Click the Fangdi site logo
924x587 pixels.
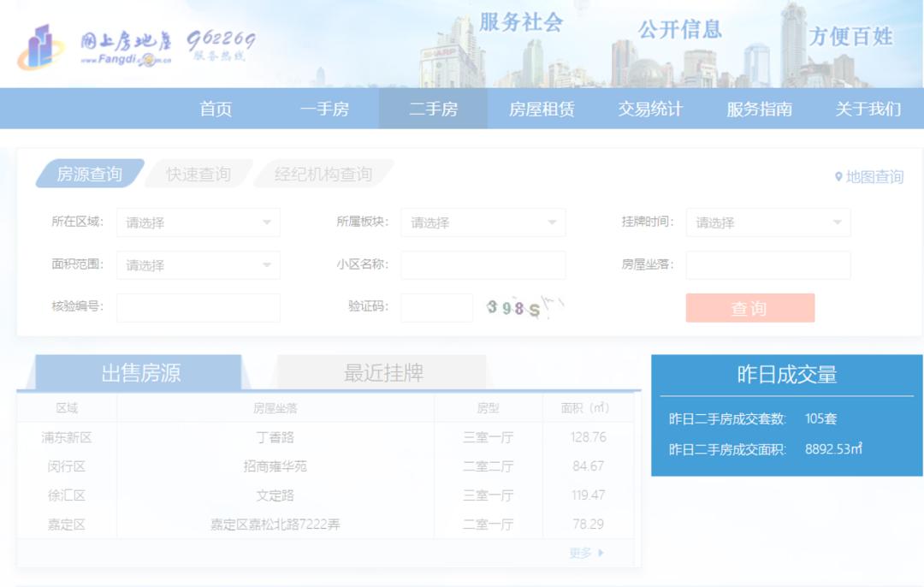coord(94,46)
